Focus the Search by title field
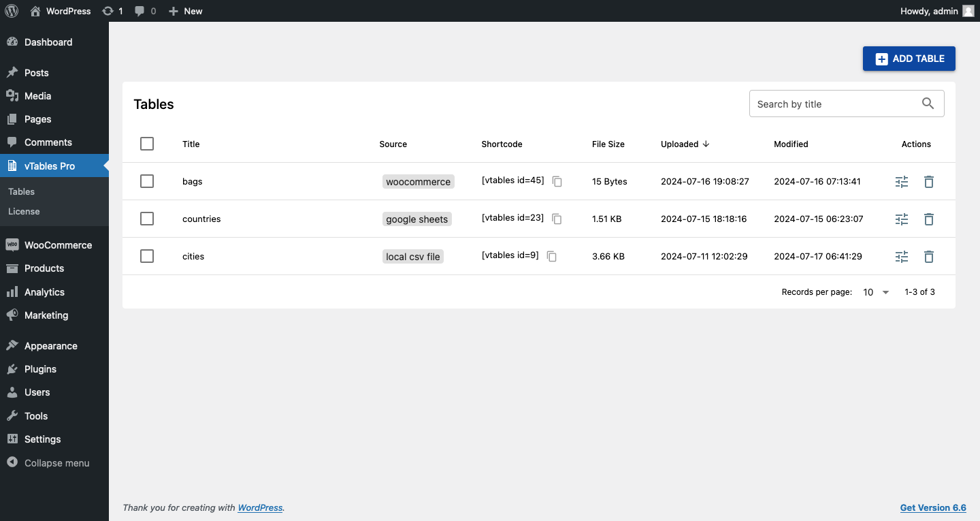Screen dimensions: 980x521 (847, 104)
